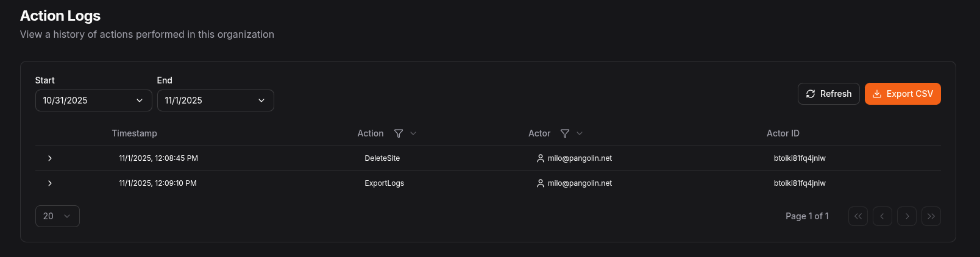Expand the DeleteSite log row
This screenshot has width=980, height=257.
point(50,158)
